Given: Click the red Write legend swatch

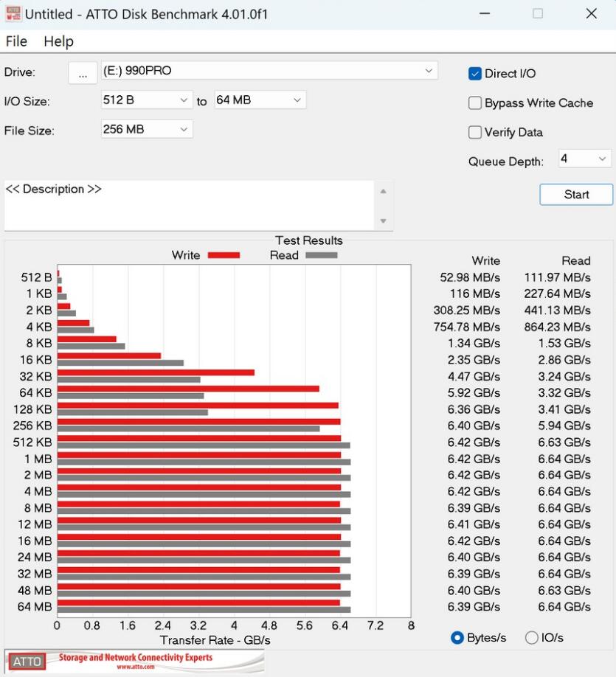Looking at the screenshot, I should pos(224,255).
